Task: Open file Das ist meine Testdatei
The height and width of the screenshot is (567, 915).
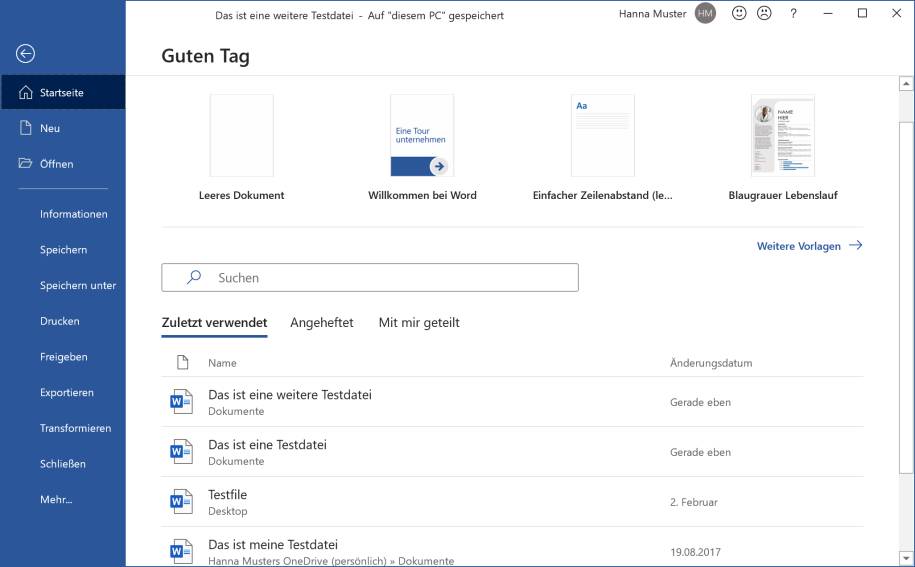Action: coord(273,544)
